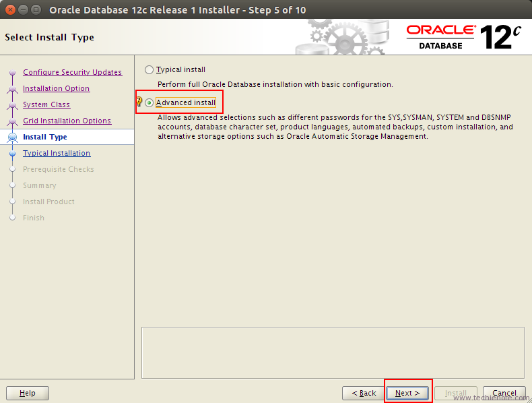Maximize the installer window
Screen dimensions: 532x403
(36, 10)
